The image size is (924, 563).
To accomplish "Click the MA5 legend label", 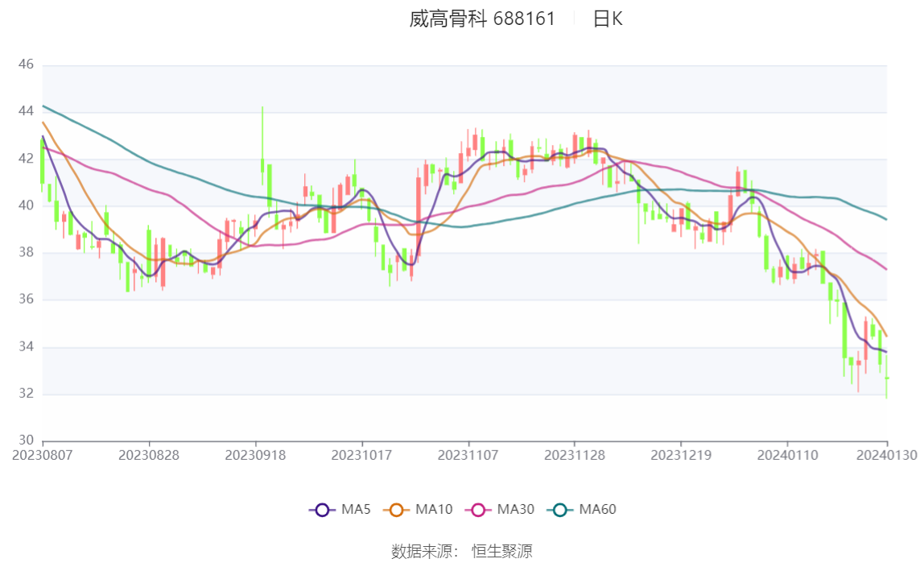I will (x=356, y=509).
